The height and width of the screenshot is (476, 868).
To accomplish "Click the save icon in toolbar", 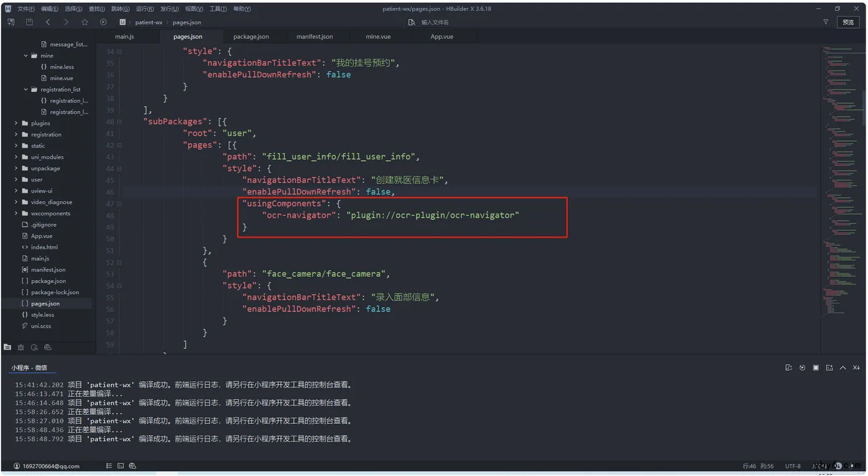I will tap(29, 22).
